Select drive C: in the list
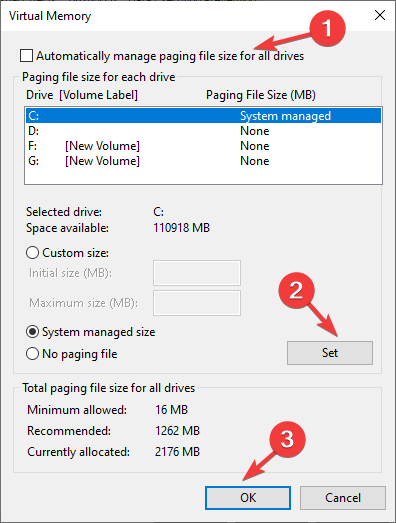This screenshot has width=396, height=523. click(x=203, y=116)
